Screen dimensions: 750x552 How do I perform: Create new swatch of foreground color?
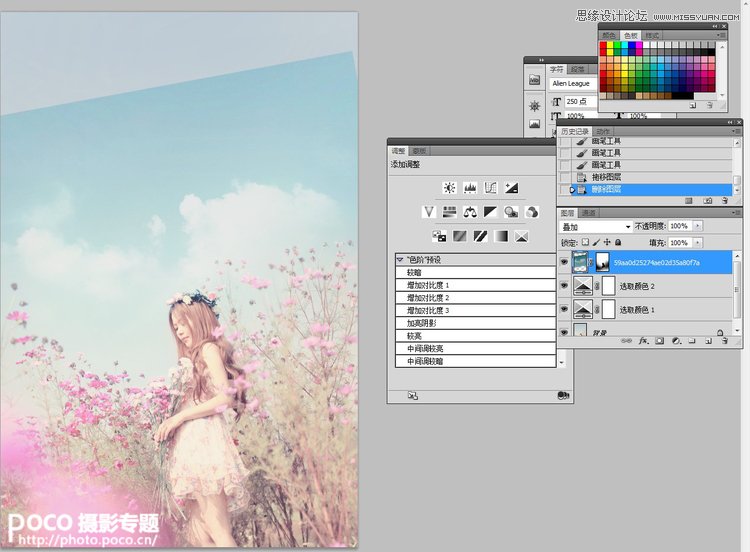point(693,105)
